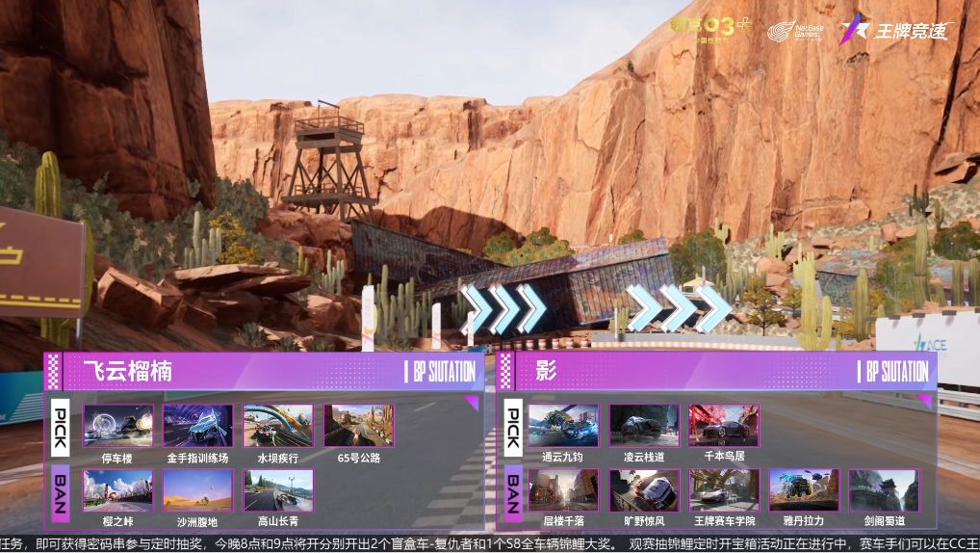
Task: Click the 剑阁蜀道 track name label
Action: click(x=884, y=520)
